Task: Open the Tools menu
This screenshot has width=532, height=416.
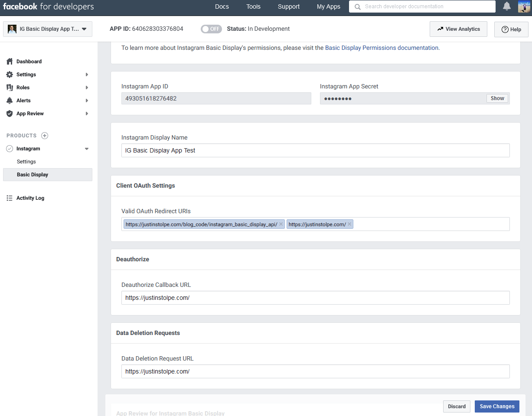Action: click(x=254, y=6)
